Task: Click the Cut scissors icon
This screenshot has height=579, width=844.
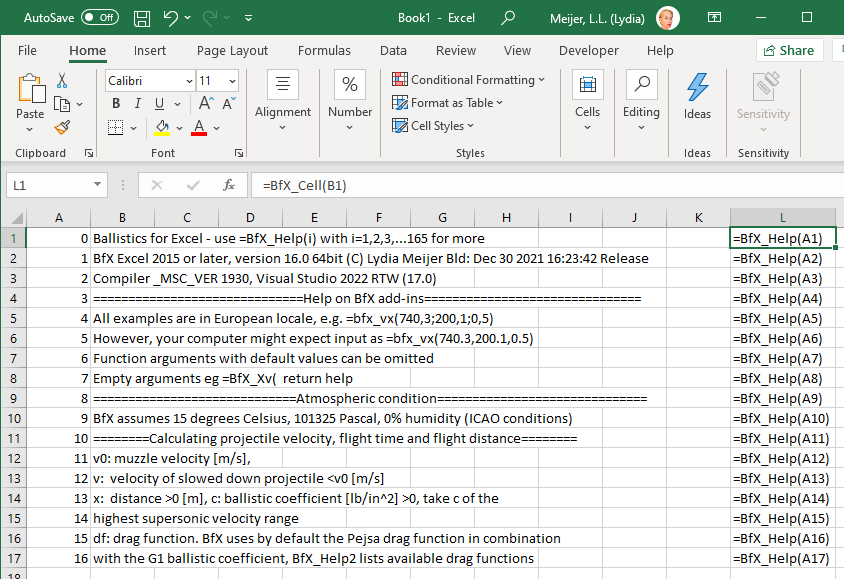Action: pyautogui.click(x=62, y=81)
